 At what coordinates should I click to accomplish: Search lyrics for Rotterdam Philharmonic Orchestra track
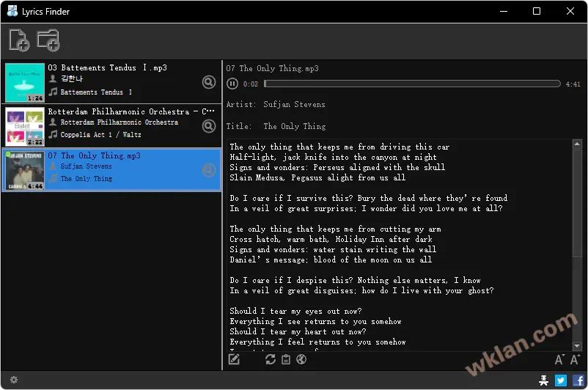click(x=209, y=126)
